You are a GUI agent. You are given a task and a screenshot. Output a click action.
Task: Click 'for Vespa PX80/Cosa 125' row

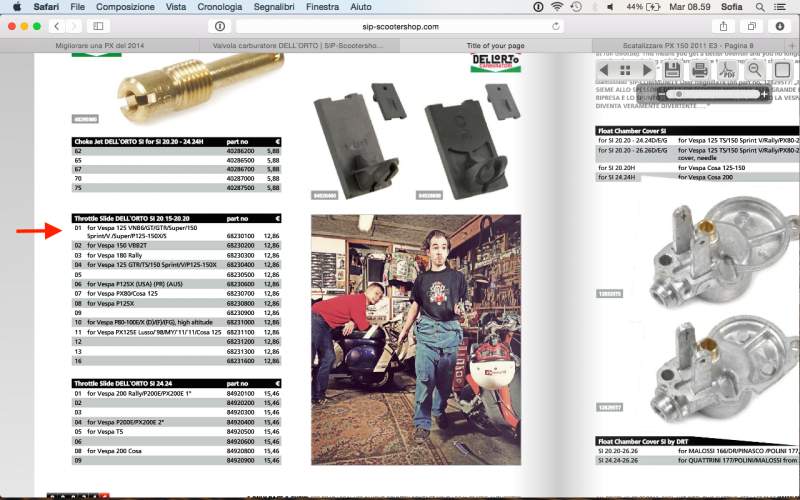(x=177, y=294)
